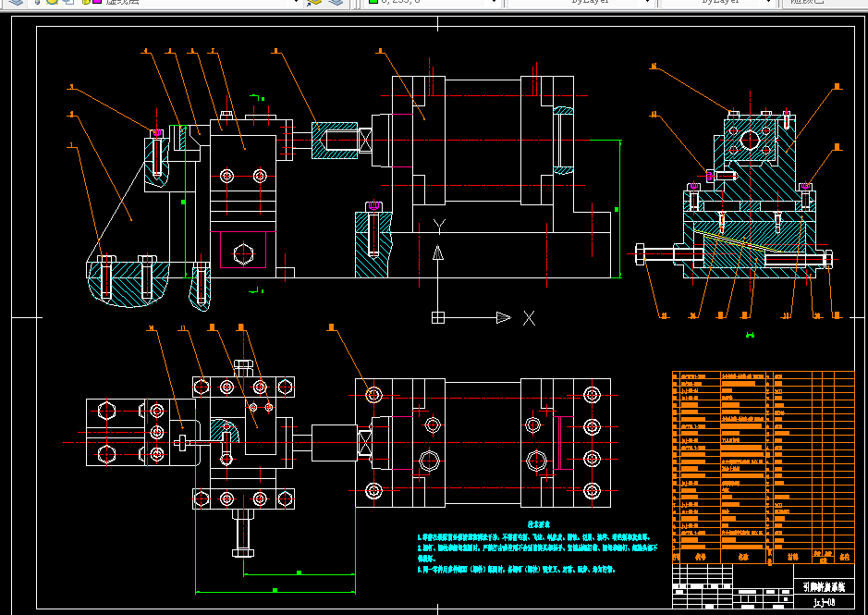
Task: Select the orange parts list table
Action: coord(764,467)
